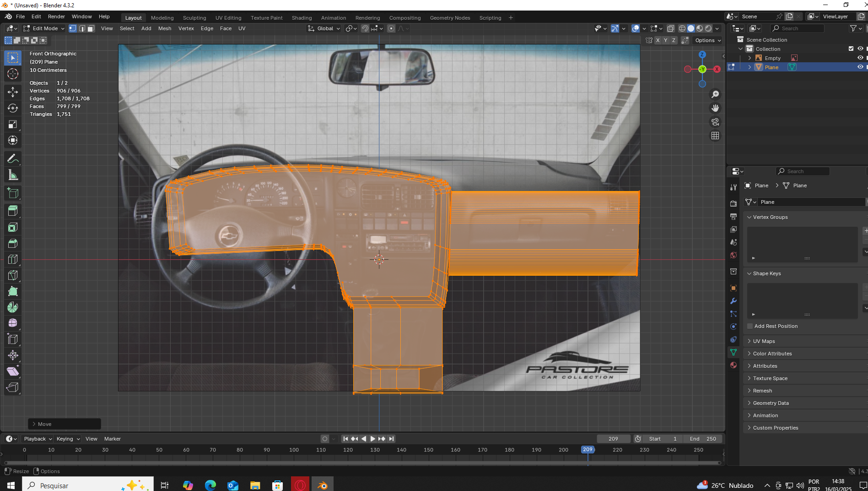
Task: Click frame 100 on the timeline ruler
Action: pyautogui.click(x=294, y=450)
